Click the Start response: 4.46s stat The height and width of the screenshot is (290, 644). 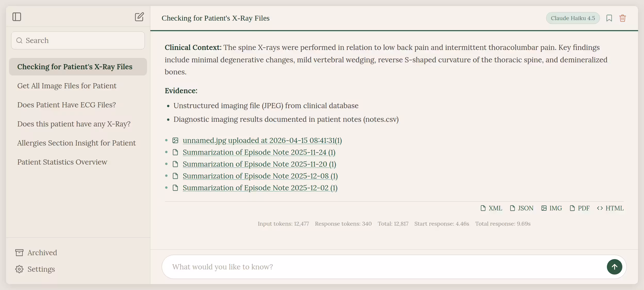point(442,224)
